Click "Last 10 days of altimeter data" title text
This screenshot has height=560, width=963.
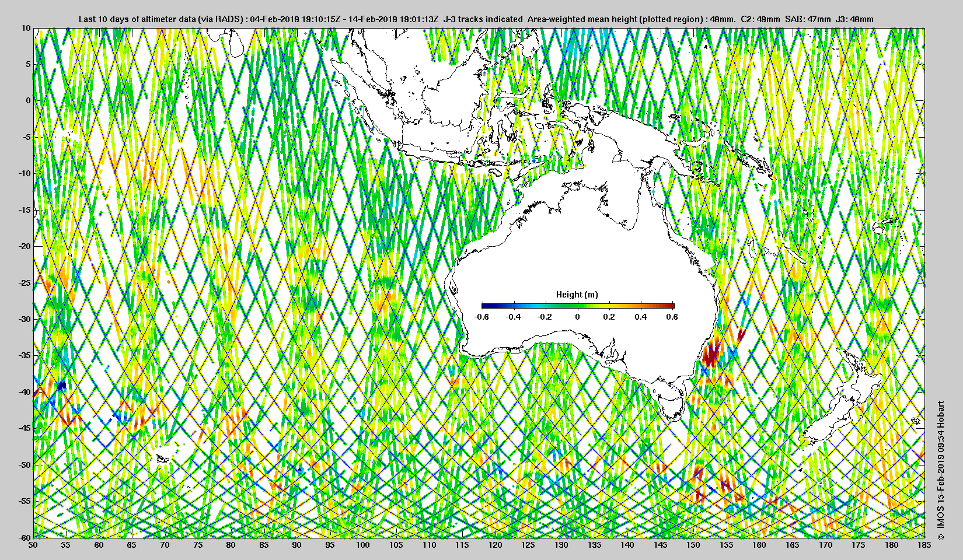(x=136, y=19)
